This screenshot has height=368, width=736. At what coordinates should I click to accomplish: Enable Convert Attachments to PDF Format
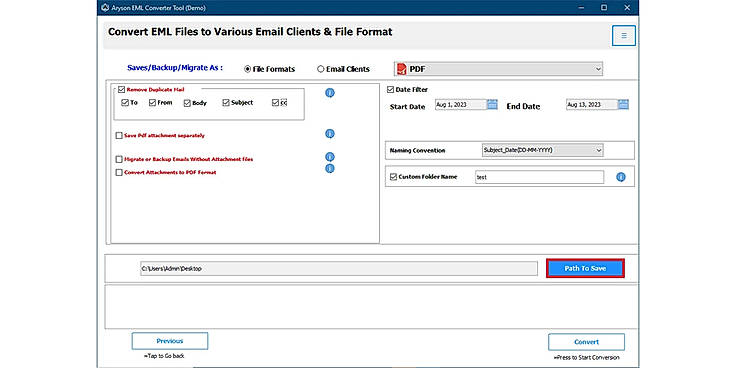(x=119, y=172)
